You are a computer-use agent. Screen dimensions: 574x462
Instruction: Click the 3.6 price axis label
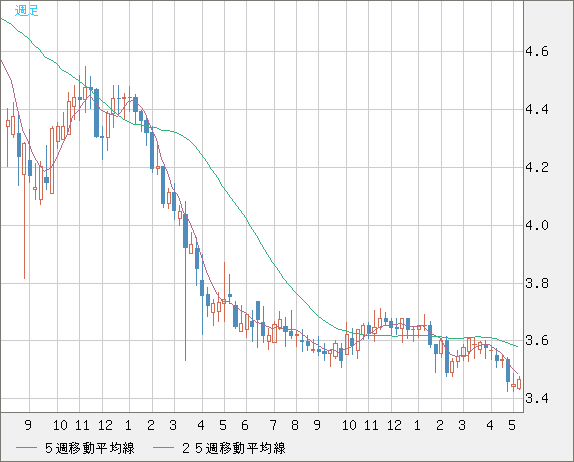[x=537, y=340]
